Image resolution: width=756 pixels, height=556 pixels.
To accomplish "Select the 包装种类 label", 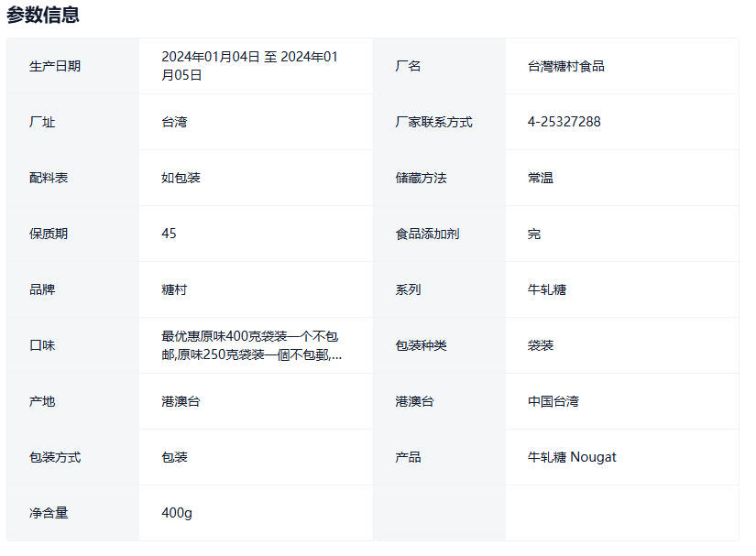I will [421, 345].
